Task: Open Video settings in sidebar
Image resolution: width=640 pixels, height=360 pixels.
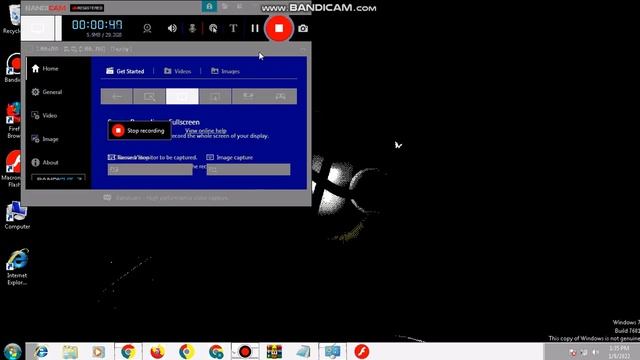Action: [x=44, y=116]
